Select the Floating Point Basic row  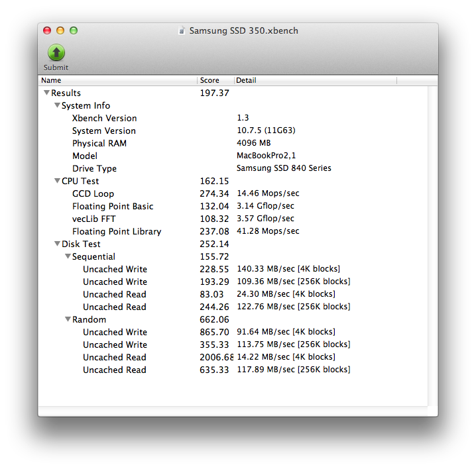pos(233,206)
